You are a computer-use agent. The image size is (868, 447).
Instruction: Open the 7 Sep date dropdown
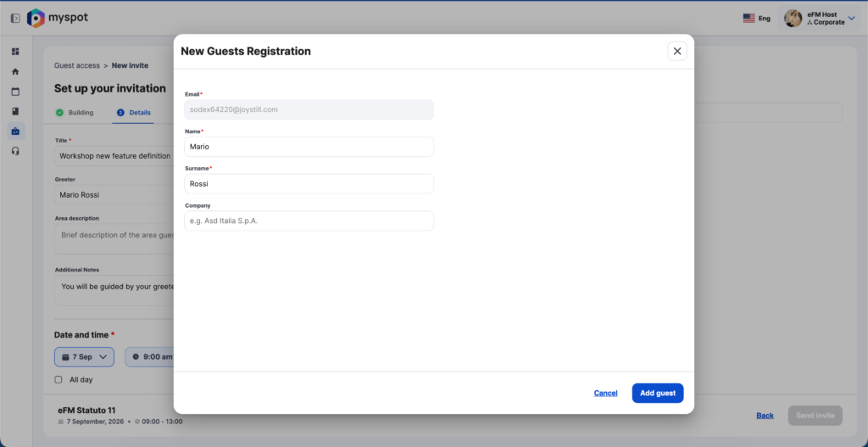[84, 357]
